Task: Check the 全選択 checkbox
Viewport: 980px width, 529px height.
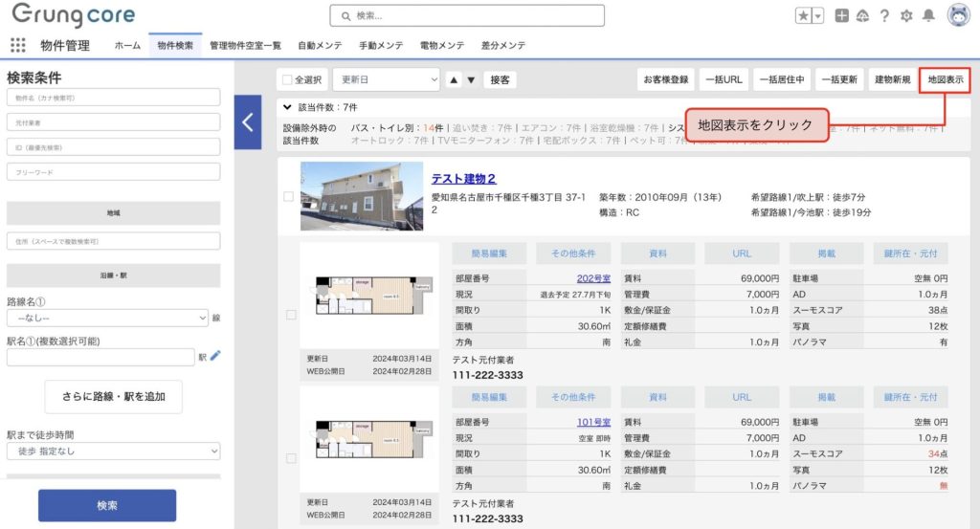Action: 287,80
